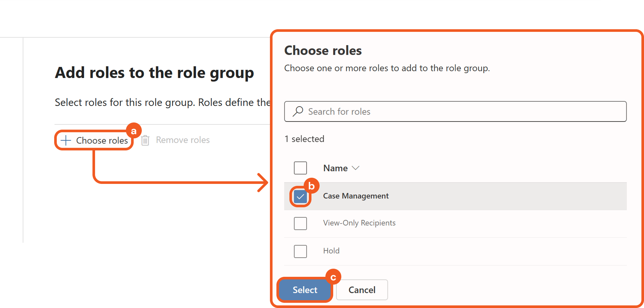This screenshot has width=644, height=308.
Task: Open Choose roles text in the toolbar
Action: tap(102, 140)
